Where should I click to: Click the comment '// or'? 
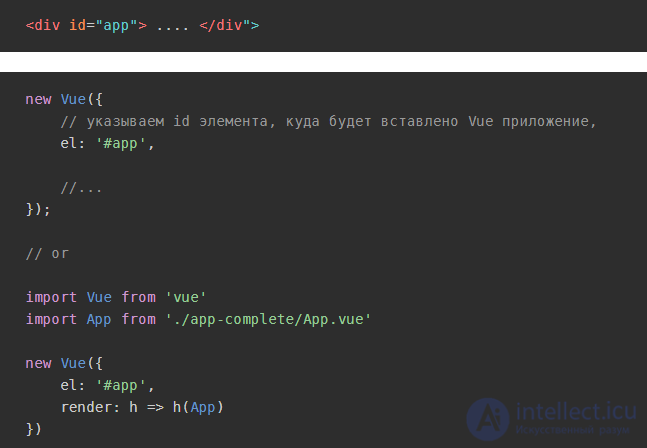[x=47, y=253]
